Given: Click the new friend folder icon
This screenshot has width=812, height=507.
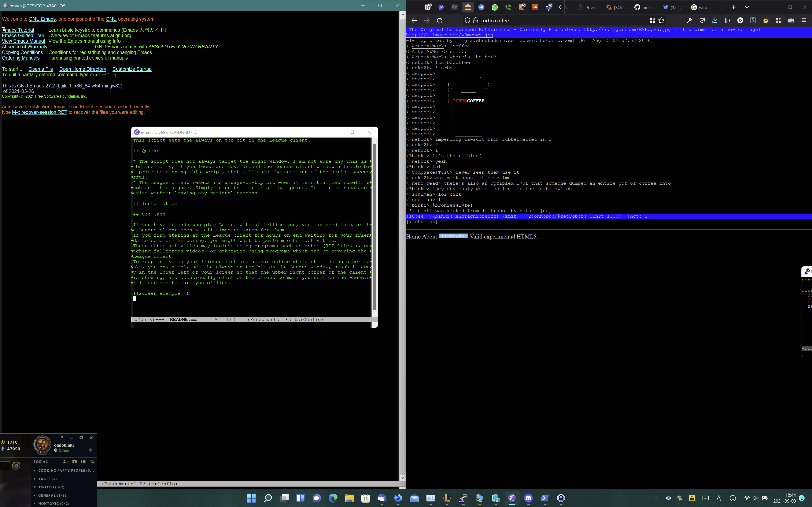Looking at the screenshot, I should coord(74,461).
